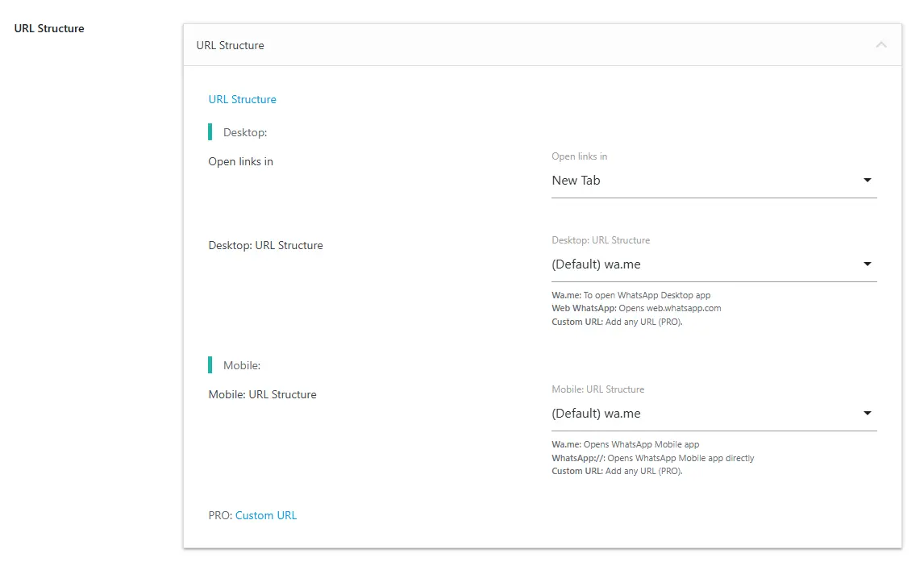Click the 'Web WhatsApp' help text line
This screenshot has width=924, height=566.
pos(636,308)
